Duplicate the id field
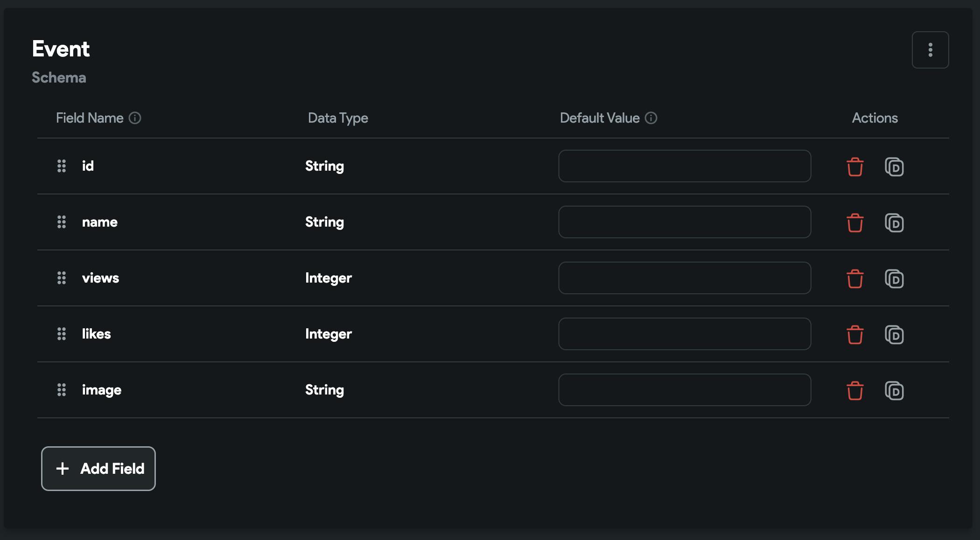 (894, 167)
